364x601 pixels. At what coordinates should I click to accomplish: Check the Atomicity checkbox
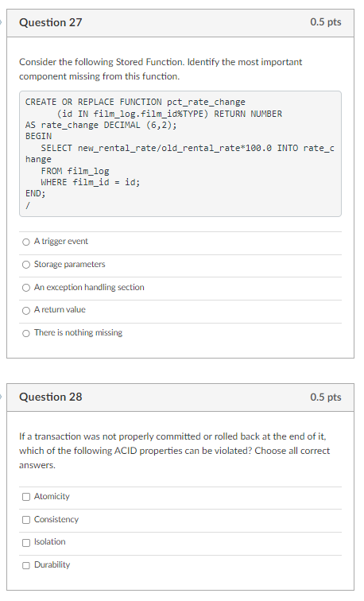26,497
